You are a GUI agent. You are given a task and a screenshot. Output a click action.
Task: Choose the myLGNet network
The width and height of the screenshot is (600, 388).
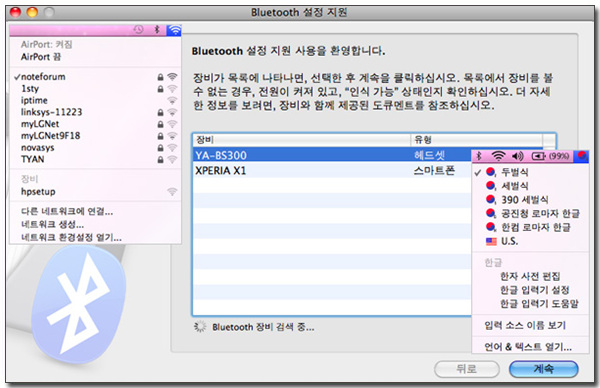tap(95, 124)
